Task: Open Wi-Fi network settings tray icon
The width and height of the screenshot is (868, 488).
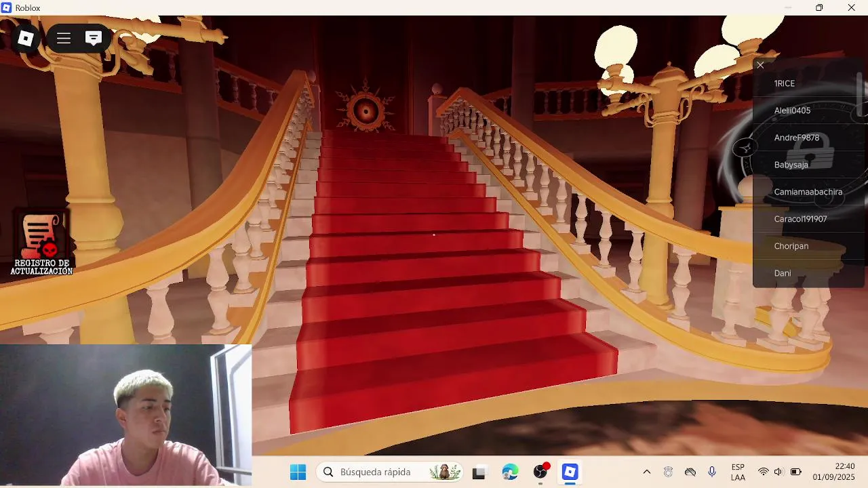Action: (x=764, y=472)
